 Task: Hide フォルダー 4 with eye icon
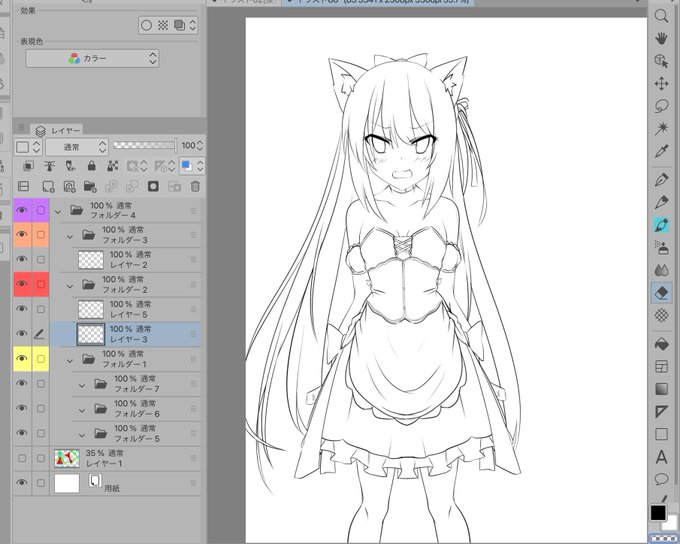coord(22,210)
